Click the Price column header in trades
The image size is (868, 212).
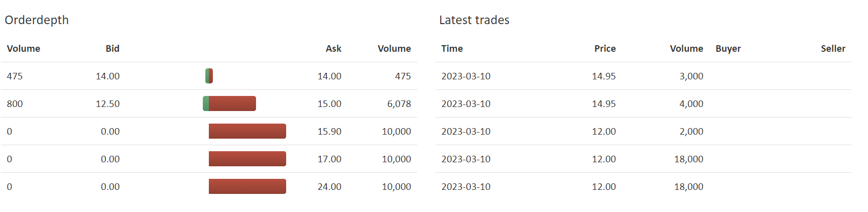click(x=605, y=49)
